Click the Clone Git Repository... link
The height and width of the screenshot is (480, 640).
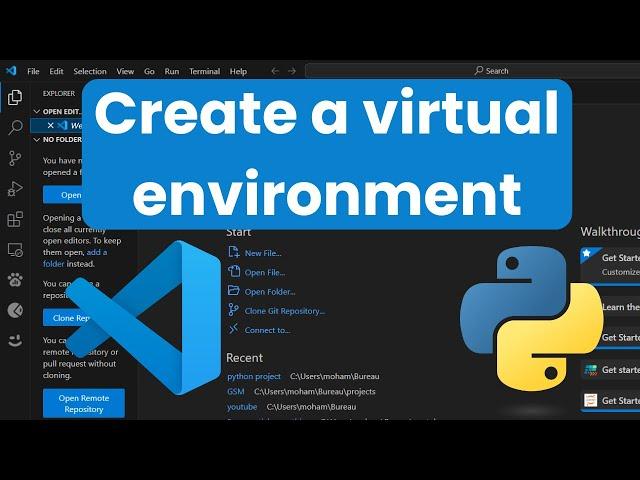pos(285,311)
